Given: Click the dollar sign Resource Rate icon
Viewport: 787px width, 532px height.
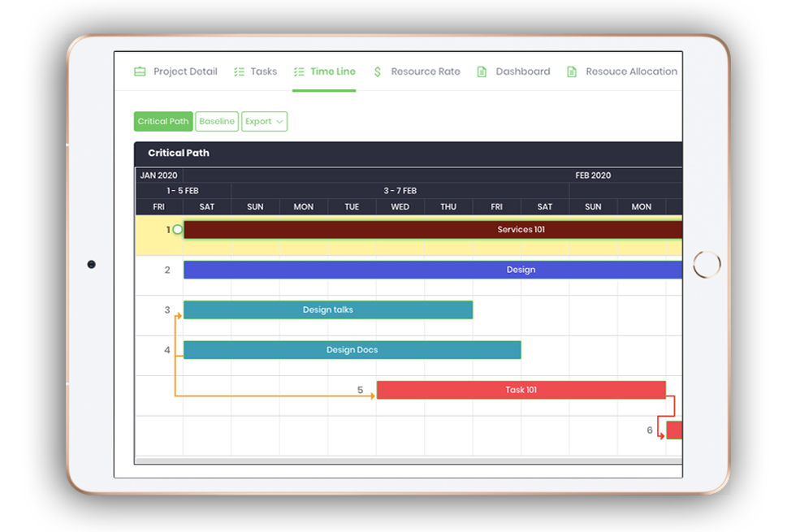Looking at the screenshot, I should (378, 71).
